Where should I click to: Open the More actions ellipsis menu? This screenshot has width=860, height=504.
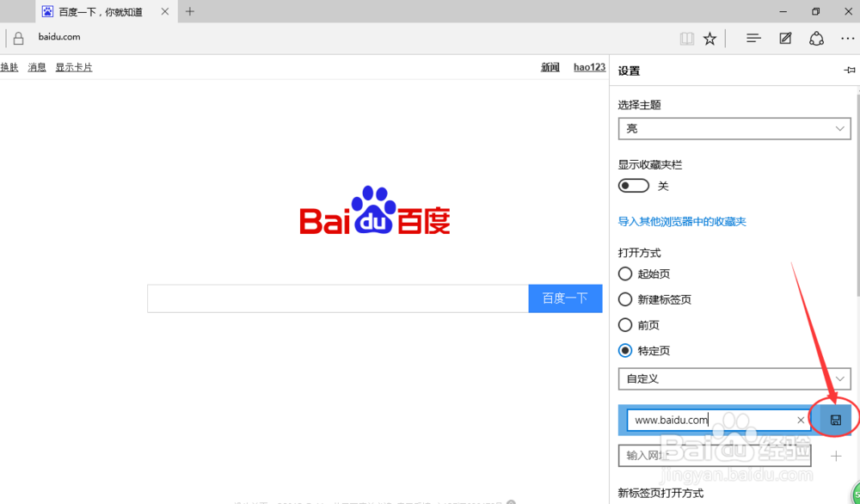click(x=847, y=39)
